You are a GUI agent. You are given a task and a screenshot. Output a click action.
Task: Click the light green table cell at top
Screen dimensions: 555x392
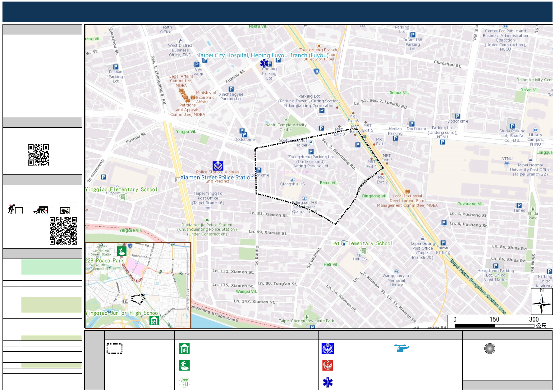pyautogui.click(x=51, y=267)
